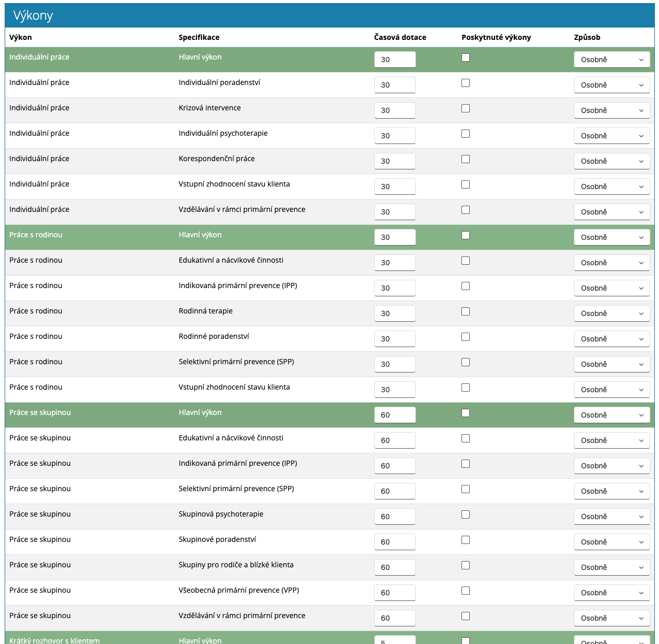Enable checkbox for Individuální psychoterapie
659x644 pixels.
click(x=466, y=134)
